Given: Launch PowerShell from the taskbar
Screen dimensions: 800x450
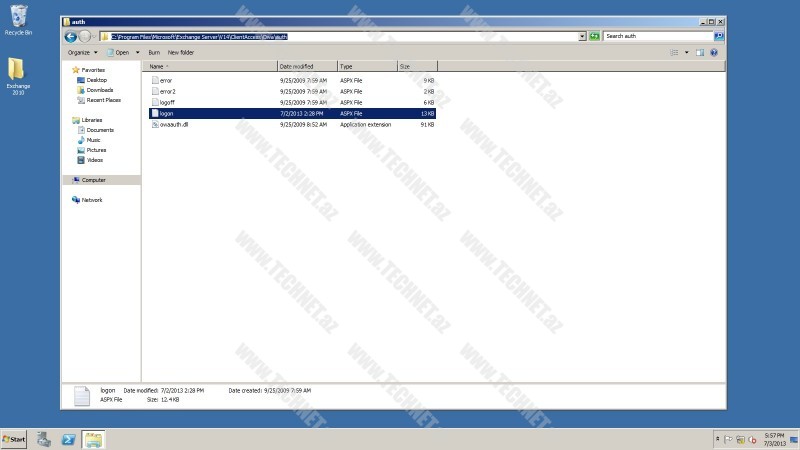Looking at the screenshot, I should (x=68, y=439).
